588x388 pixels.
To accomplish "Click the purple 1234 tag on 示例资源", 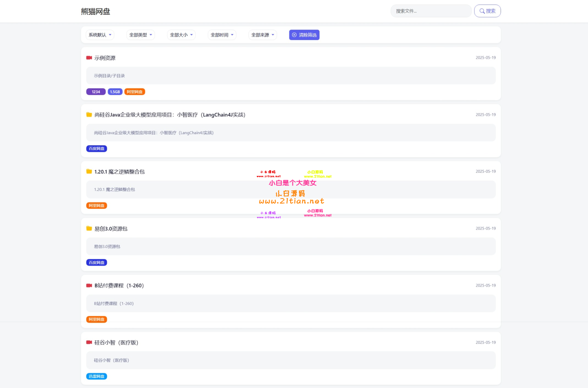I will tap(96, 92).
